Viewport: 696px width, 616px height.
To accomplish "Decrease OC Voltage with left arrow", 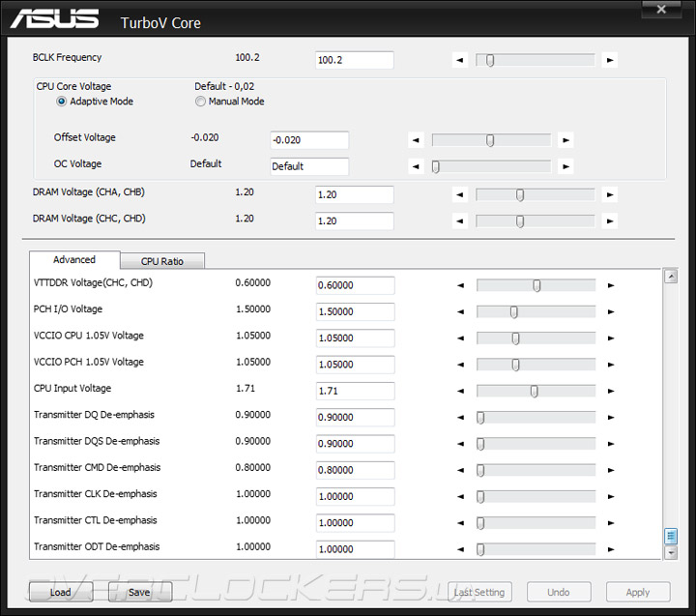I will pos(416,166).
